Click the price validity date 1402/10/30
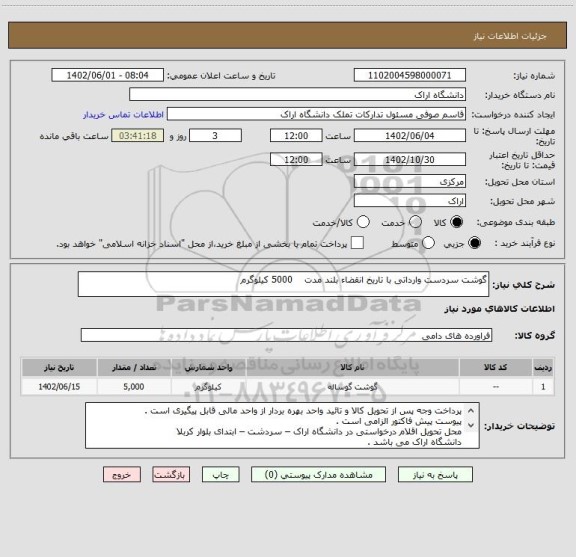The height and width of the screenshot is (557, 576). 410,159
